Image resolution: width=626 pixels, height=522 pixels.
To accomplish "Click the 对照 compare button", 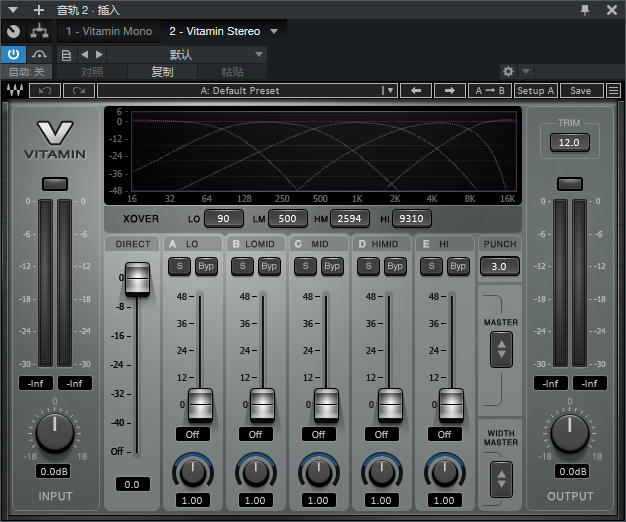I will pos(92,72).
